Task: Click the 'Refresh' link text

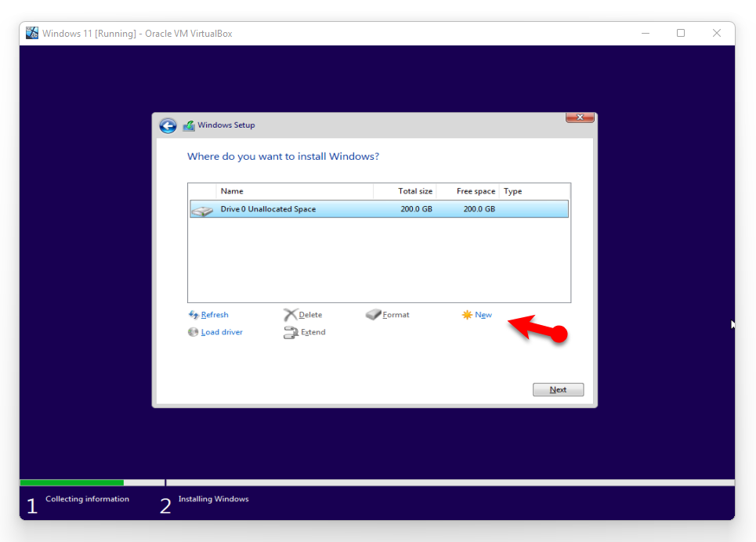Action: click(215, 315)
